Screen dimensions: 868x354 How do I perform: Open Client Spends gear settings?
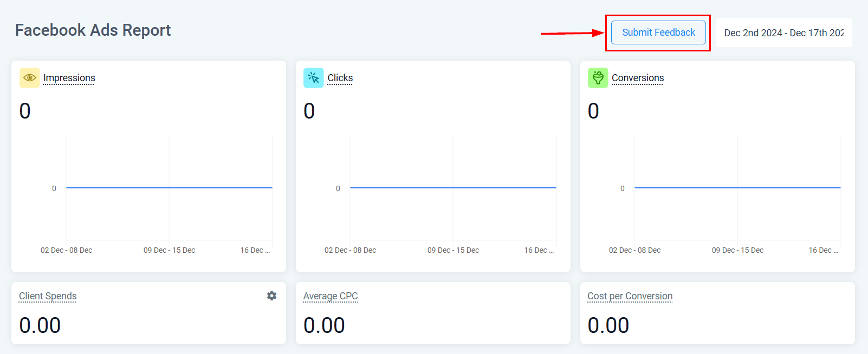[271, 296]
